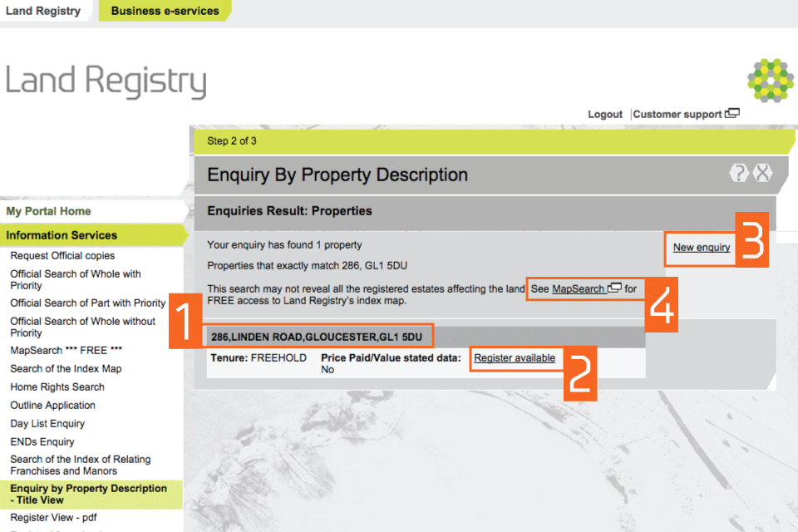Click the Logout link
The image size is (798, 532).
[x=604, y=115]
